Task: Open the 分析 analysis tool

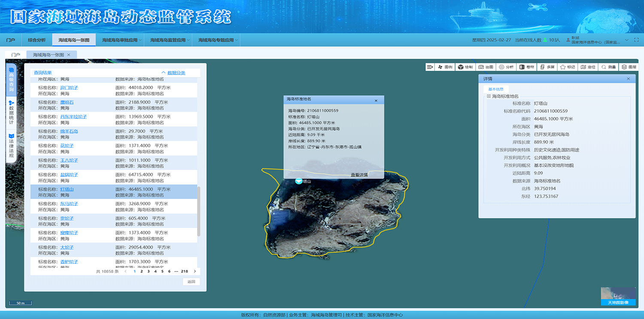Action: pos(506,67)
